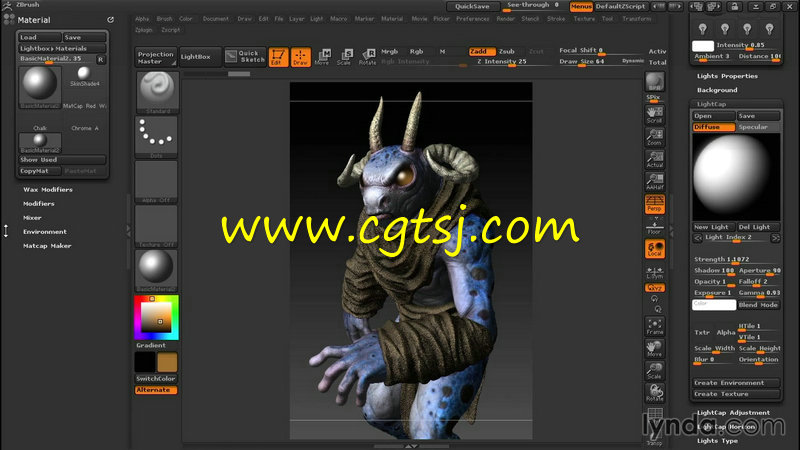The height and width of the screenshot is (450, 800).
Task: Set canvas to AAHalf size
Action: pos(655,182)
